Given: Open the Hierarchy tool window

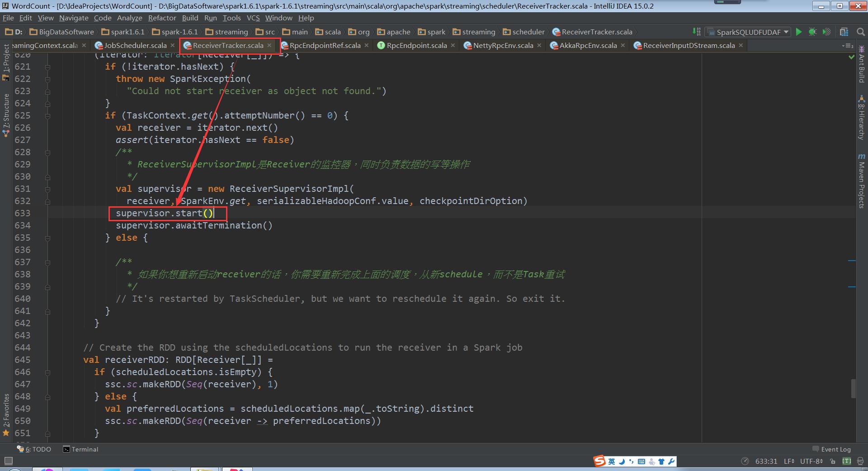Looking at the screenshot, I should 862,118.
